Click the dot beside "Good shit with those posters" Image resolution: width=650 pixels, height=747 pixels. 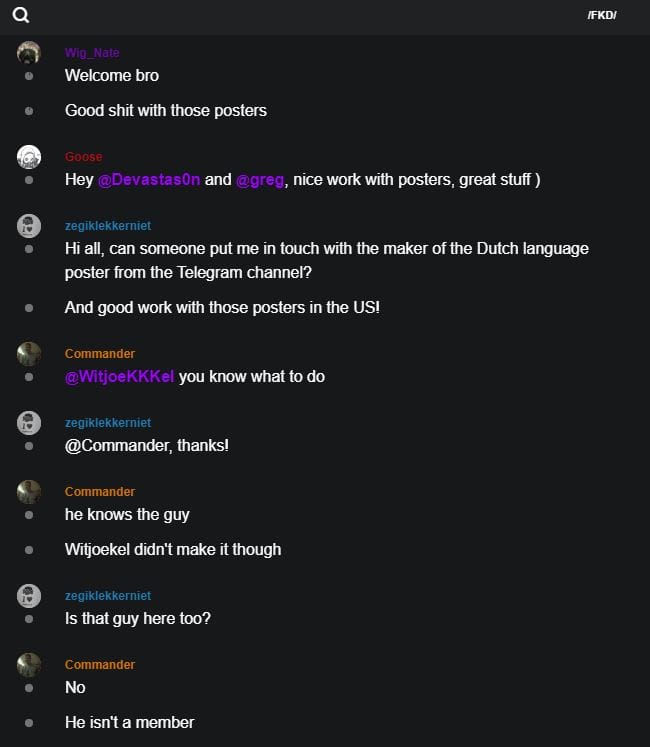pyautogui.click(x=29, y=111)
